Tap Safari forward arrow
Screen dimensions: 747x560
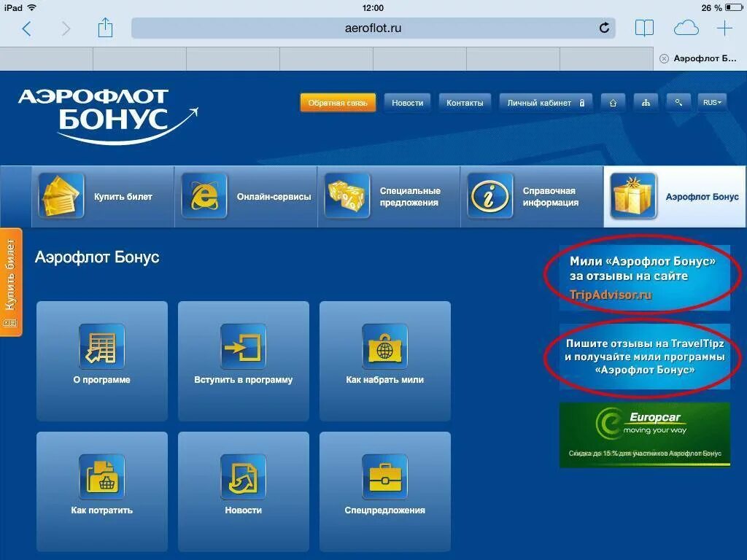[x=66, y=28]
